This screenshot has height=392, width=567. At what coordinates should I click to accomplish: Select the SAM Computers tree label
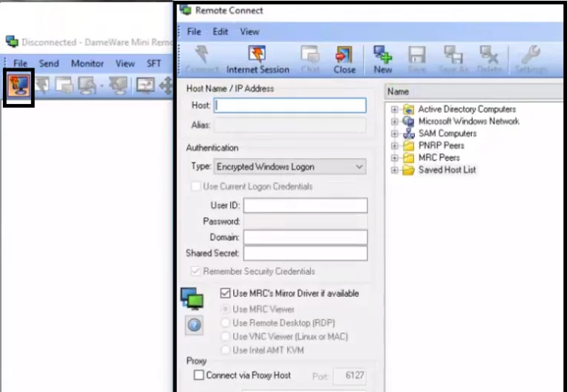click(448, 134)
